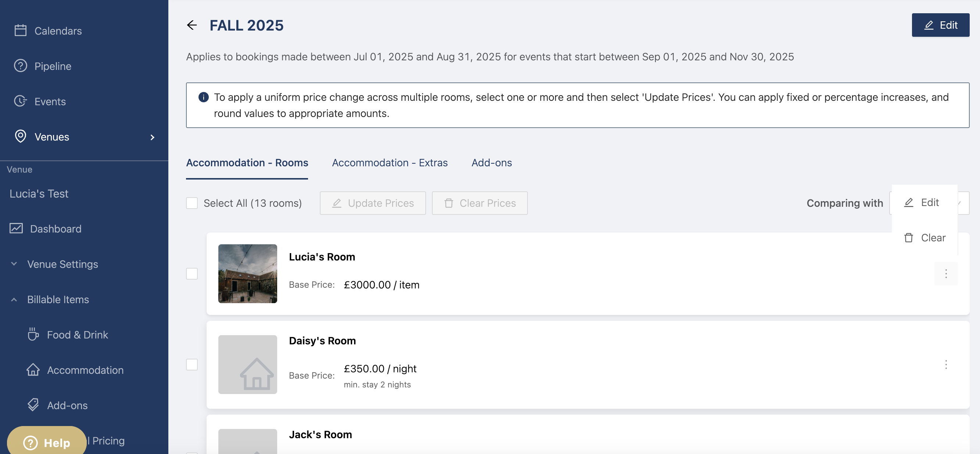This screenshot has width=980, height=454.
Task: Click the £3000.00 / item price
Action: pos(382,284)
